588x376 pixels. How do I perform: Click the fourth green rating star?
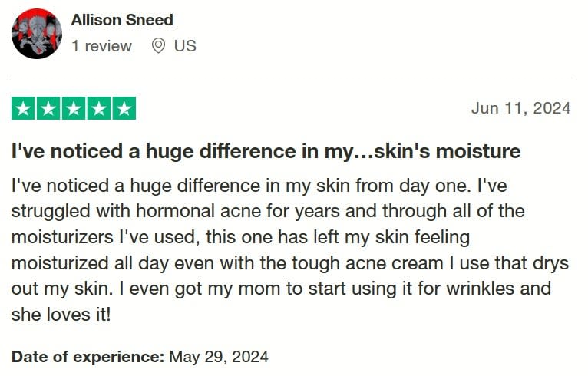point(98,109)
